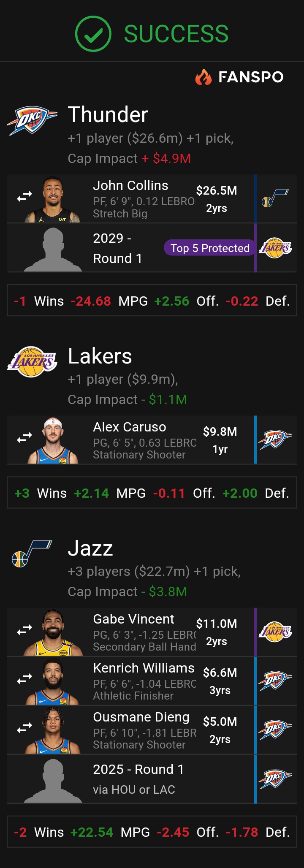
Task: Open John Collins player headshot
Action: pos(53,199)
